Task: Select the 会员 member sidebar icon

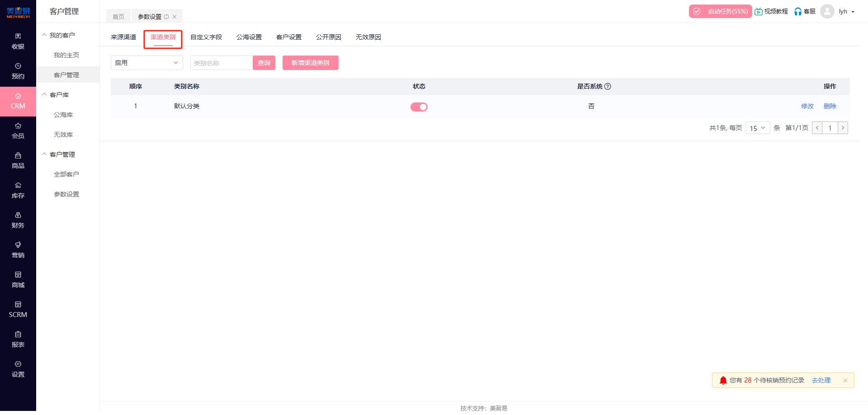Action: tap(18, 131)
